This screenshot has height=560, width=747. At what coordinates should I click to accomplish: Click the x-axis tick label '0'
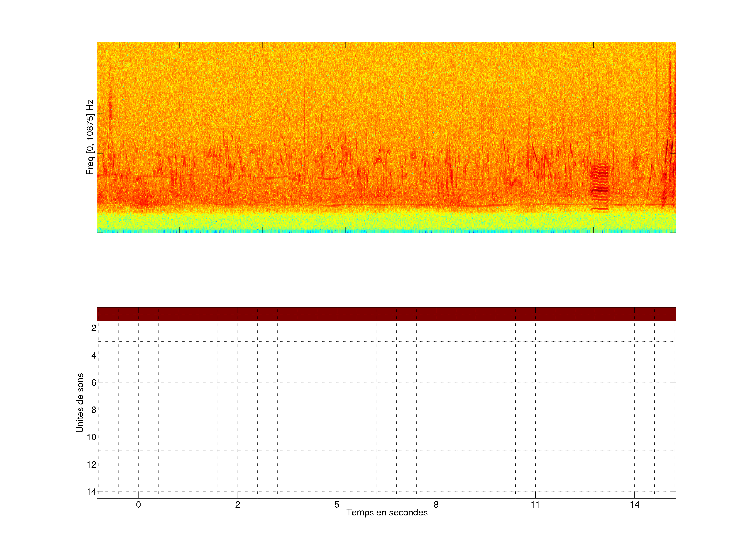[x=139, y=505]
